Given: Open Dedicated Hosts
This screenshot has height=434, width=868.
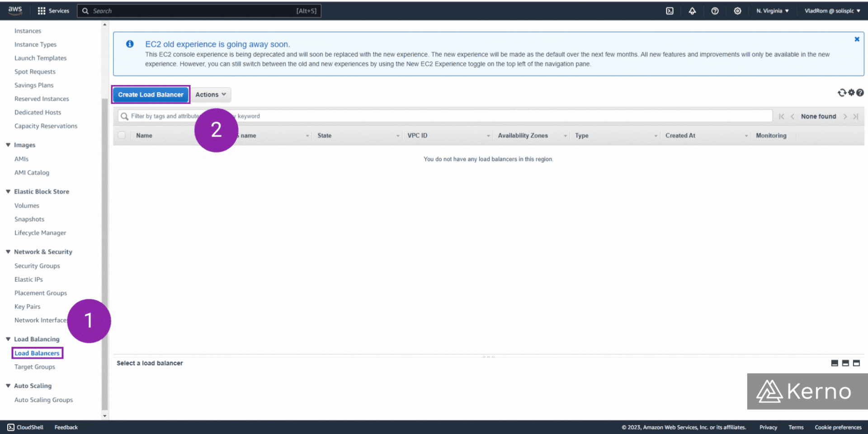Looking at the screenshot, I should pos(38,112).
